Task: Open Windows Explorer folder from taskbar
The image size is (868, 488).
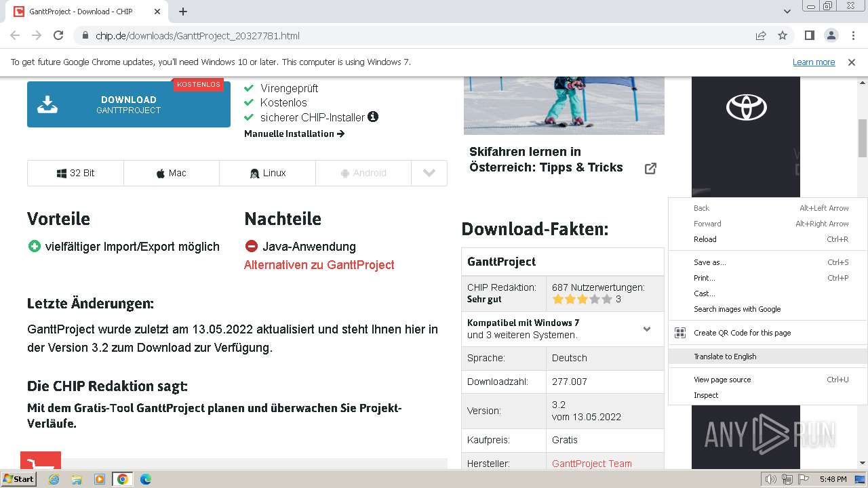Action: tap(77, 479)
